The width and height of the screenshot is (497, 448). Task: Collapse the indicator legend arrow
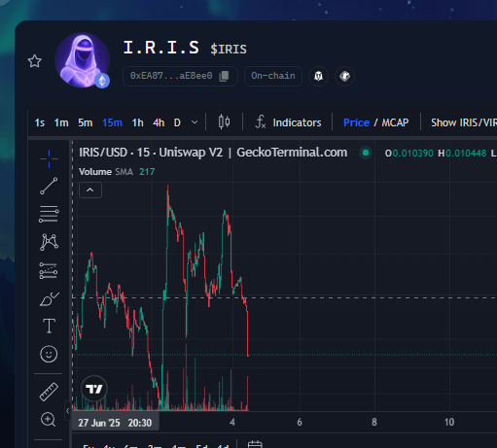point(90,190)
